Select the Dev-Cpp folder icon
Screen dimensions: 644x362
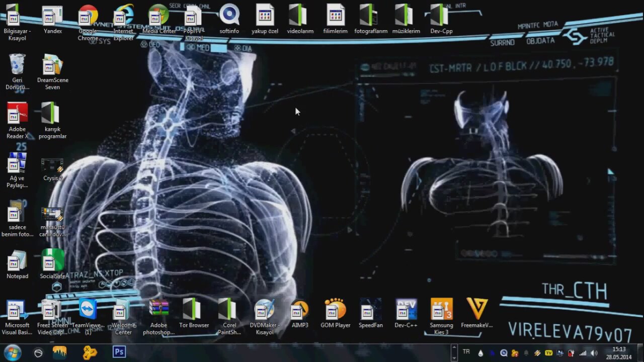(441, 20)
